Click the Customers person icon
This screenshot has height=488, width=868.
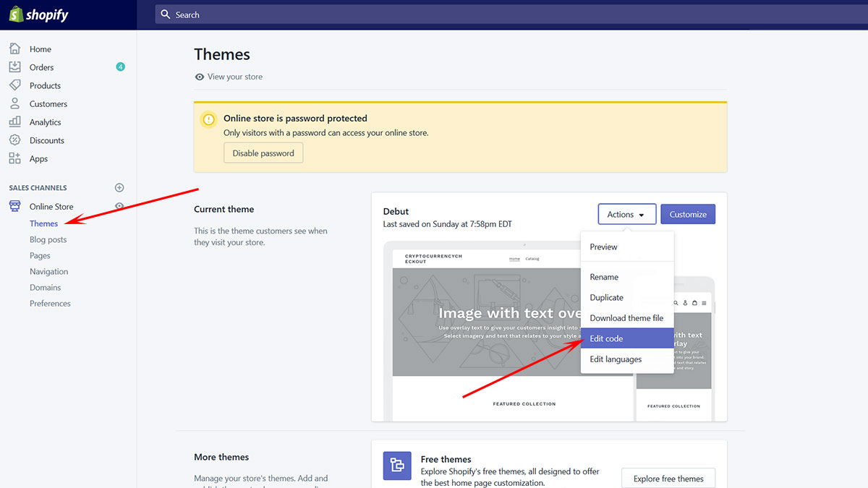[x=15, y=104]
